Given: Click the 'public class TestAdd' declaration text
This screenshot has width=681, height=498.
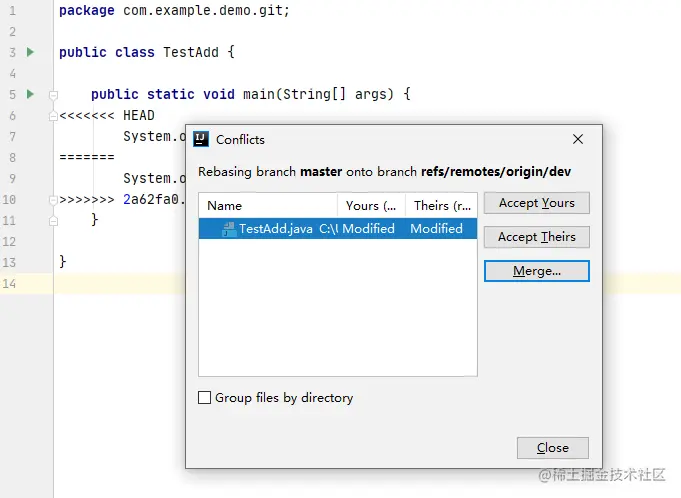Looking at the screenshot, I should [x=139, y=52].
